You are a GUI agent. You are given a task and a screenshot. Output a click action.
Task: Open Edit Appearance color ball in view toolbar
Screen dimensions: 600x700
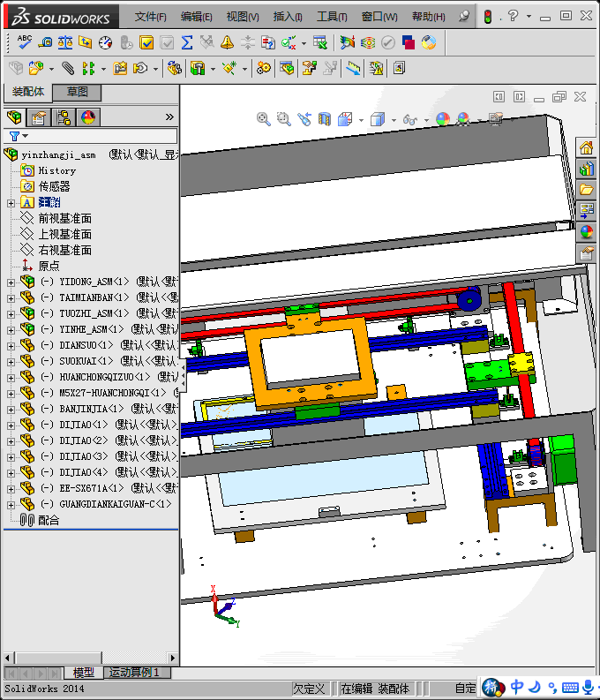coord(443,119)
